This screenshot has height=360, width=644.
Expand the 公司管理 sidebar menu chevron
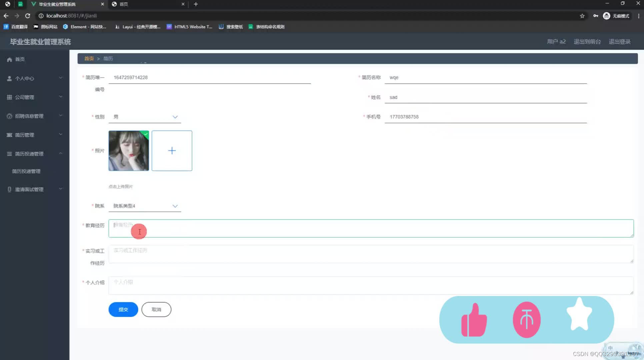click(61, 97)
